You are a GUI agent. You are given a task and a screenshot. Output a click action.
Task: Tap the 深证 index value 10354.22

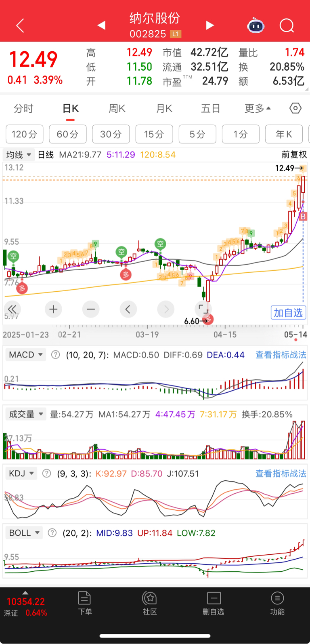click(26, 602)
